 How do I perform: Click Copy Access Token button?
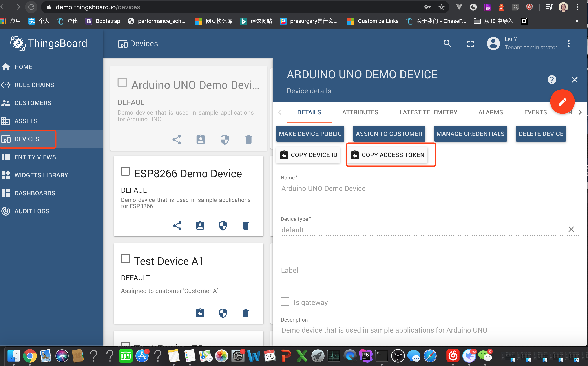tap(388, 155)
